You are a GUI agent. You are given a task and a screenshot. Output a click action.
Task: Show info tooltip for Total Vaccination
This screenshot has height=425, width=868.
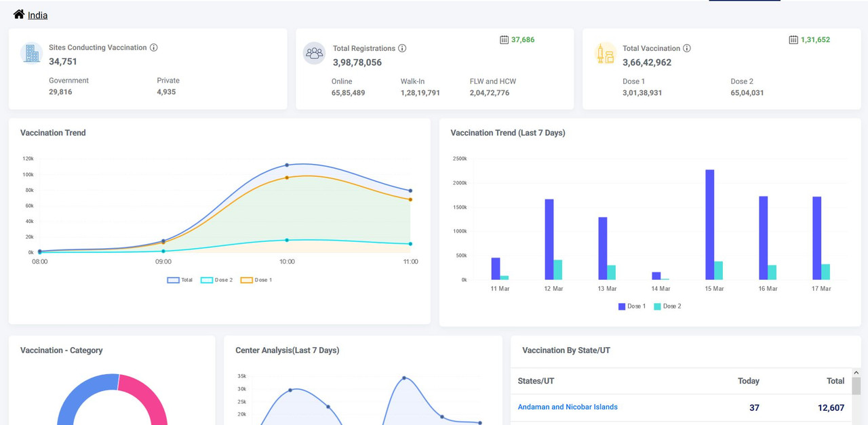click(687, 48)
